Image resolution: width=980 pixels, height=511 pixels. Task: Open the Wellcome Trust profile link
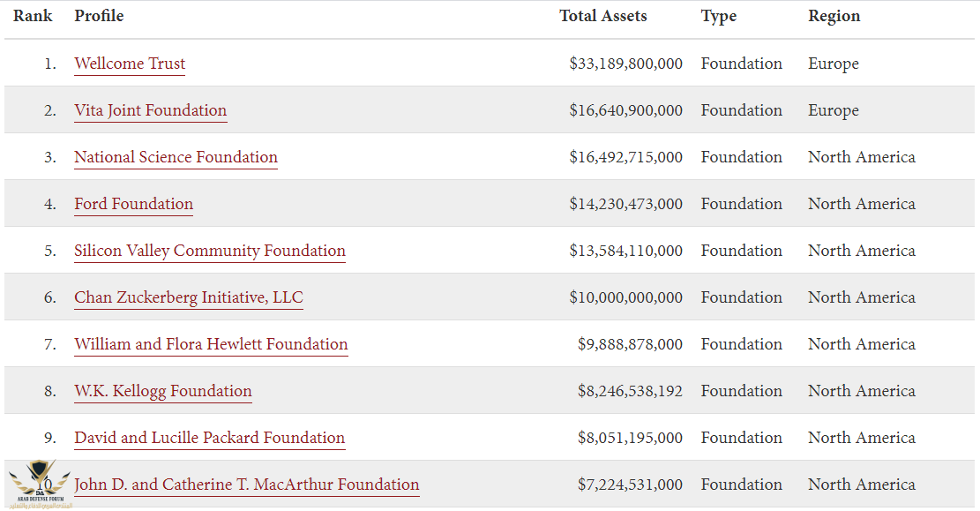coord(130,64)
